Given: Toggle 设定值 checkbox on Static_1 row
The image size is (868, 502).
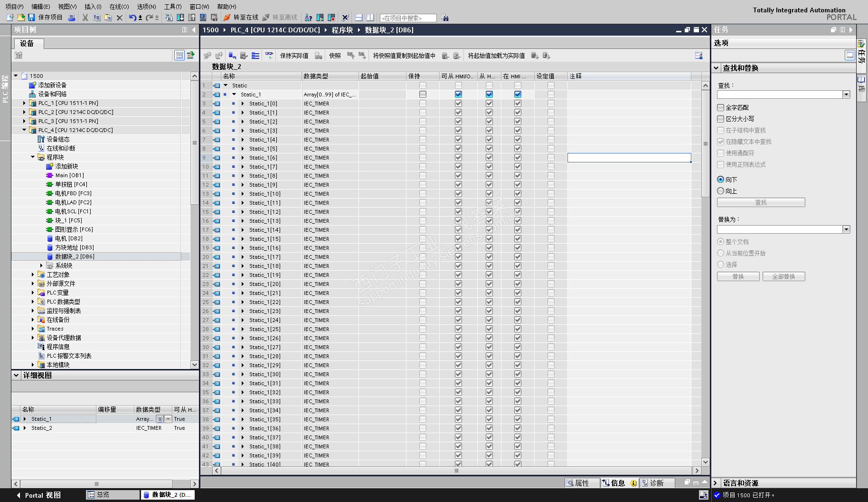Looking at the screenshot, I should 551,95.
